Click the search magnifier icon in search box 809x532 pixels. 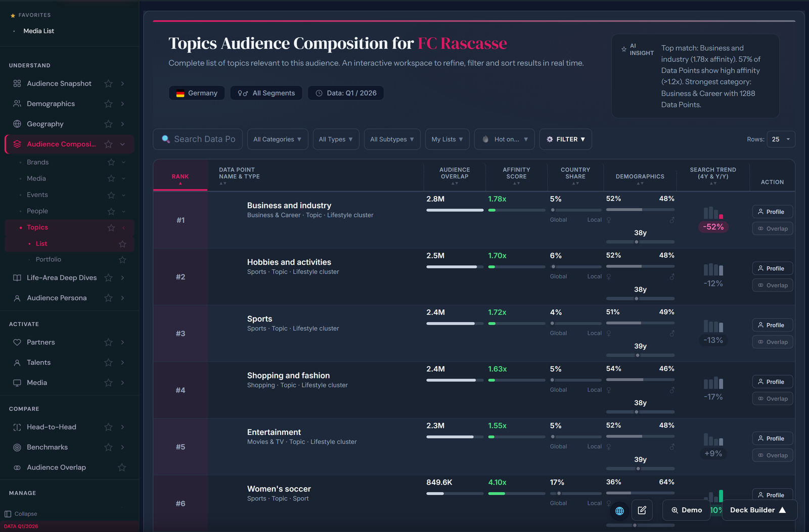click(x=165, y=139)
